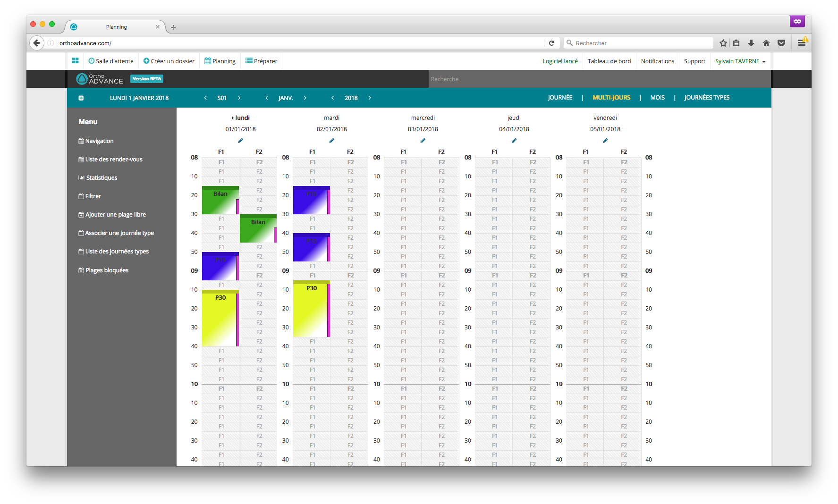Advance to next year after 2018
The height and width of the screenshot is (504, 838).
pos(370,98)
